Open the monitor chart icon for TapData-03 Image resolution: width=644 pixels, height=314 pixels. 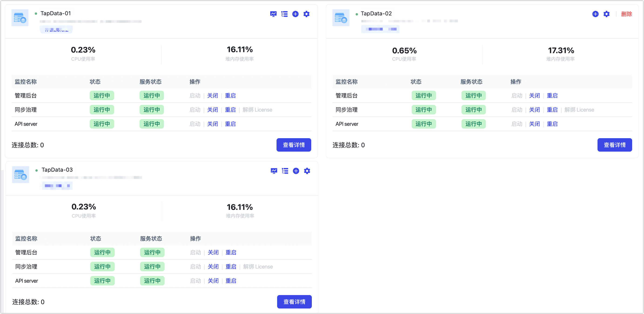[x=274, y=171]
